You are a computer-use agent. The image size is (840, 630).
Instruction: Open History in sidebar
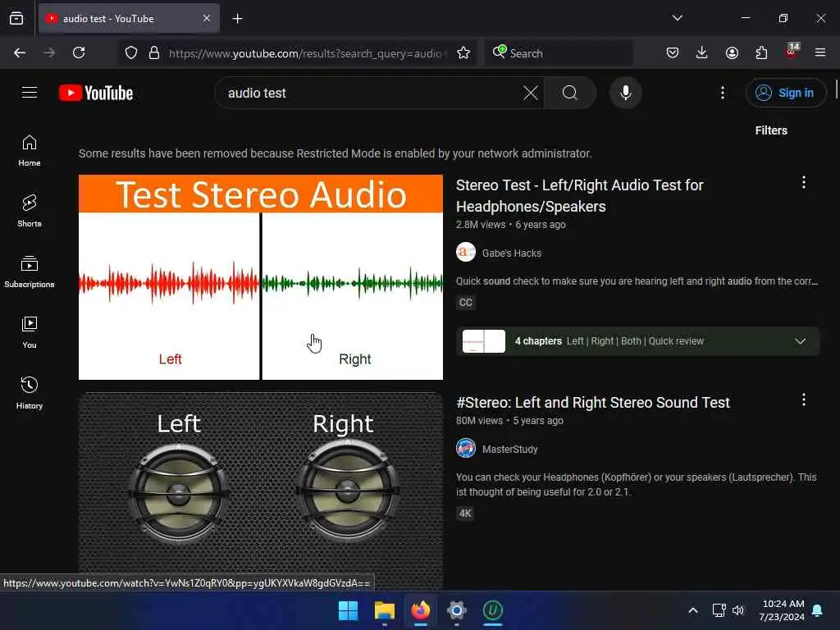coord(30,393)
